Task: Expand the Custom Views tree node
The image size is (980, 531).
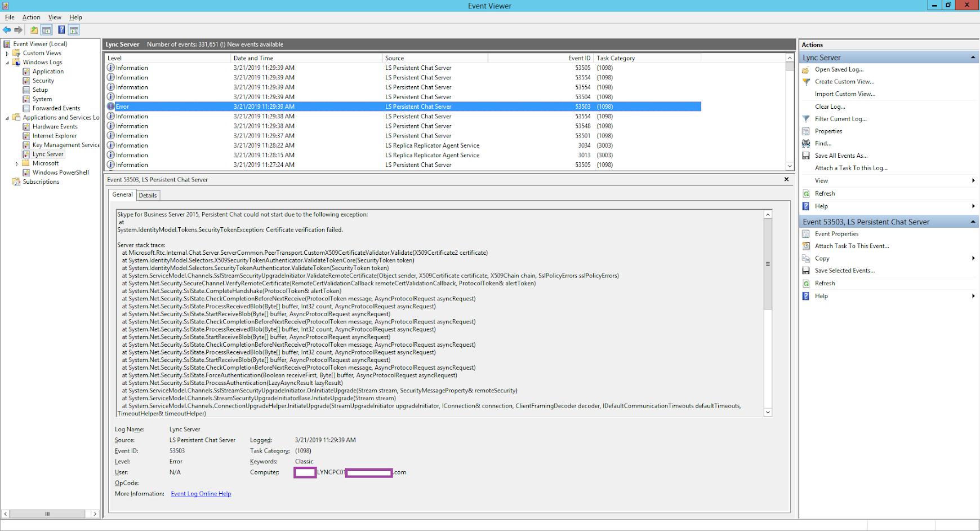Action: point(7,54)
